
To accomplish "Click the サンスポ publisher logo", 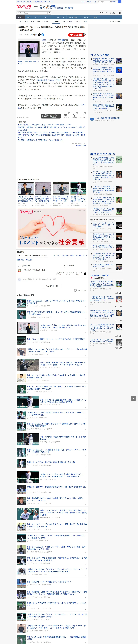I will [77, 35].
